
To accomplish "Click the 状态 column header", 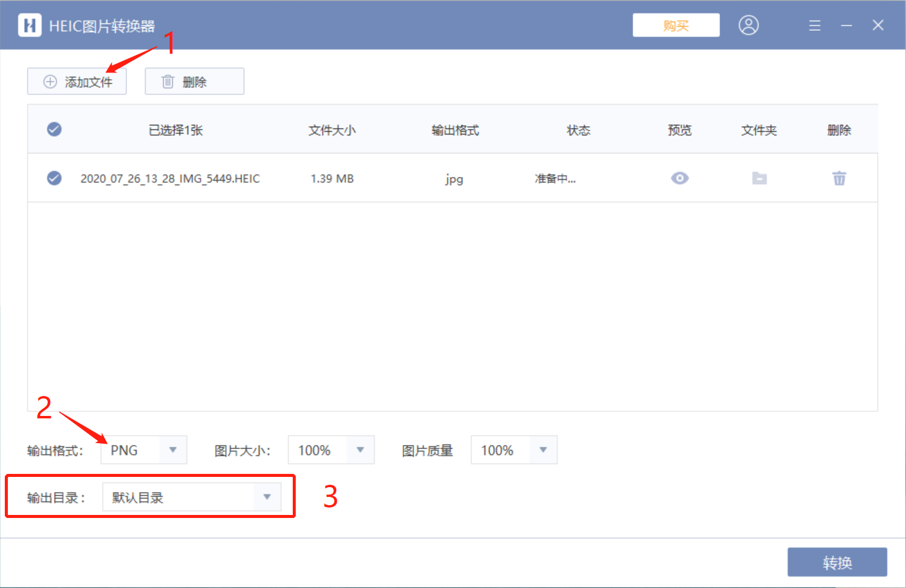I will 578,130.
